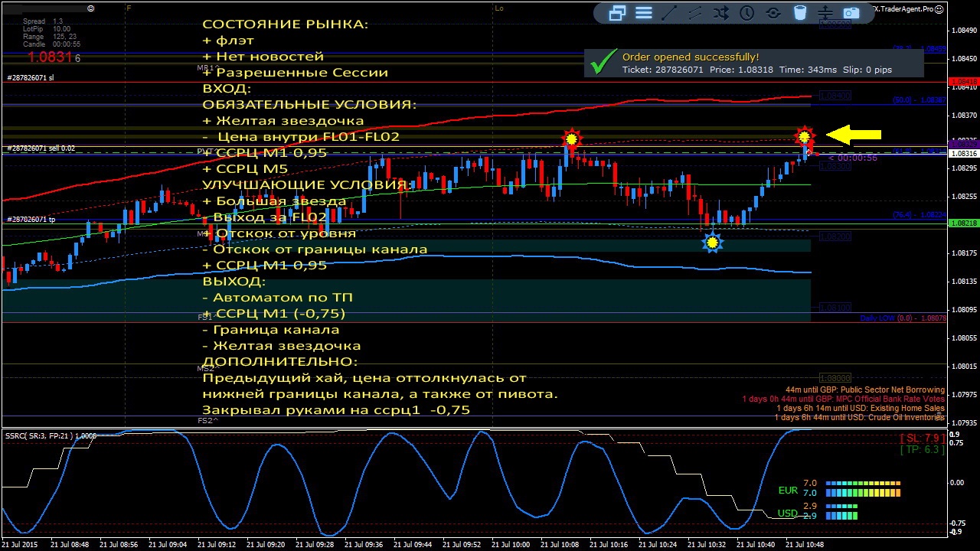Click the MS2 pivot level label
Screen dimensions: 980x551
(208, 369)
